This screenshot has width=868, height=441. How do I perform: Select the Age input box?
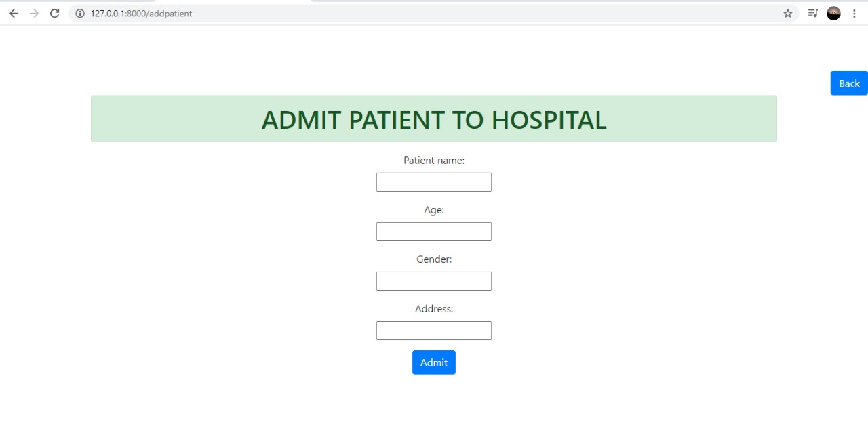433,231
